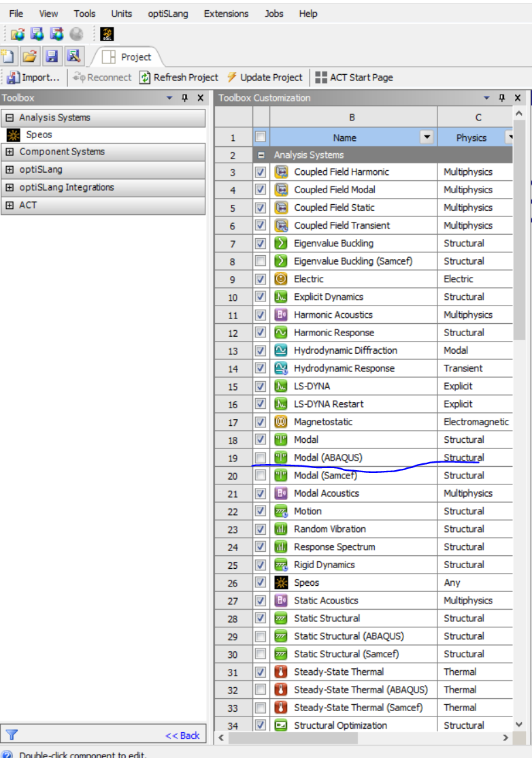The height and width of the screenshot is (758, 532).
Task: Click the Import icon
Action: [x=14, y=78]
